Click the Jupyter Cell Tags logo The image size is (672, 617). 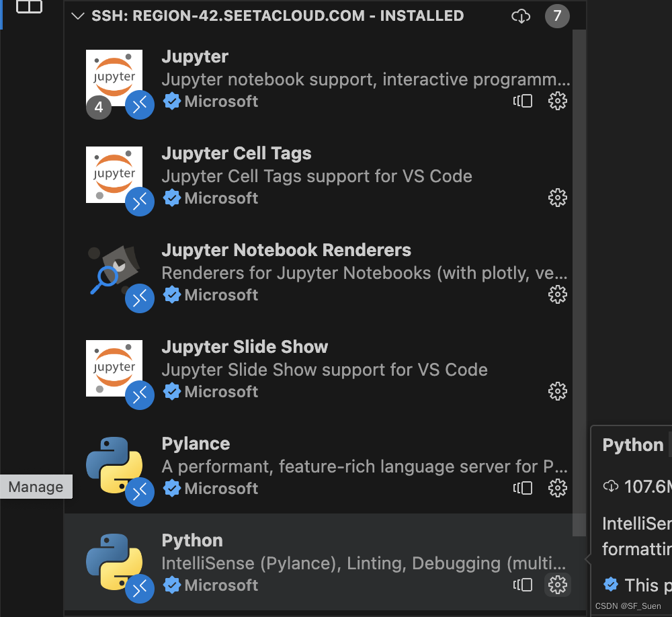pyautogui.click(x=114, y=175)
